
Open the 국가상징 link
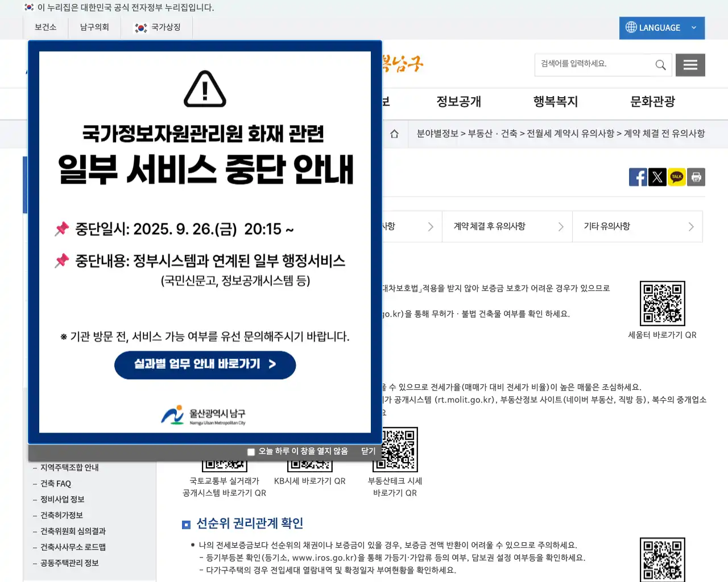[157, 27]
